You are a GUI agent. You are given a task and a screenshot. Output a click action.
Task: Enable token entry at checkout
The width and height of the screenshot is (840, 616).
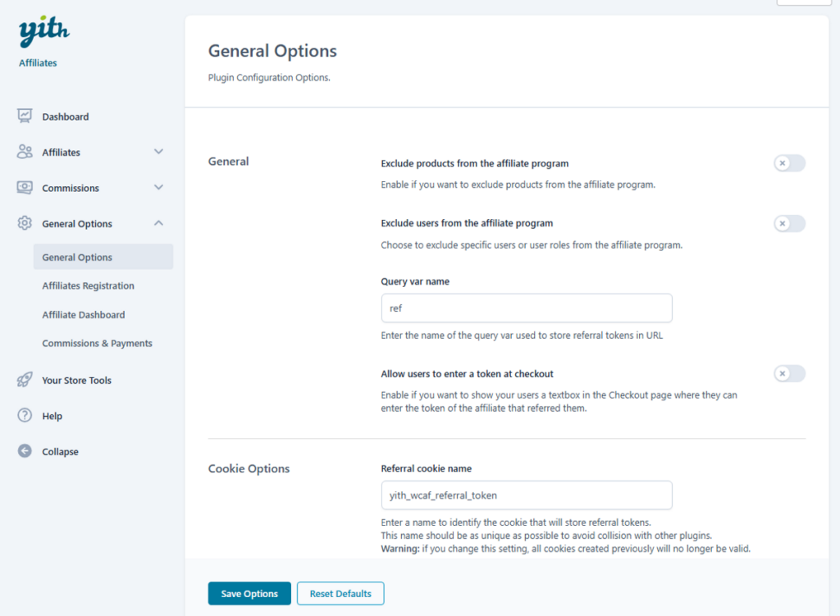click(788, 373)
